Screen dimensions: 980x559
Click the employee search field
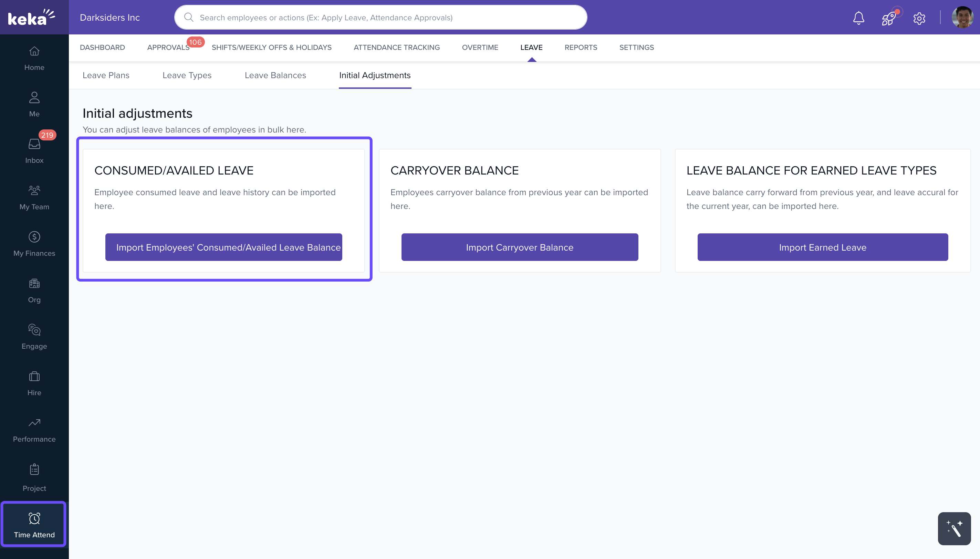[x=380, y=18]
